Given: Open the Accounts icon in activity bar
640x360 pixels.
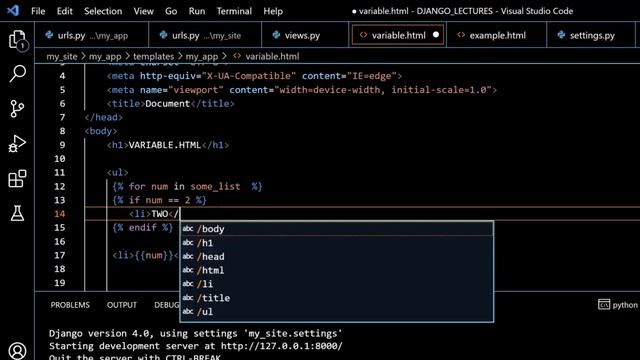Looking at the screenshot, I should point(17,351).
